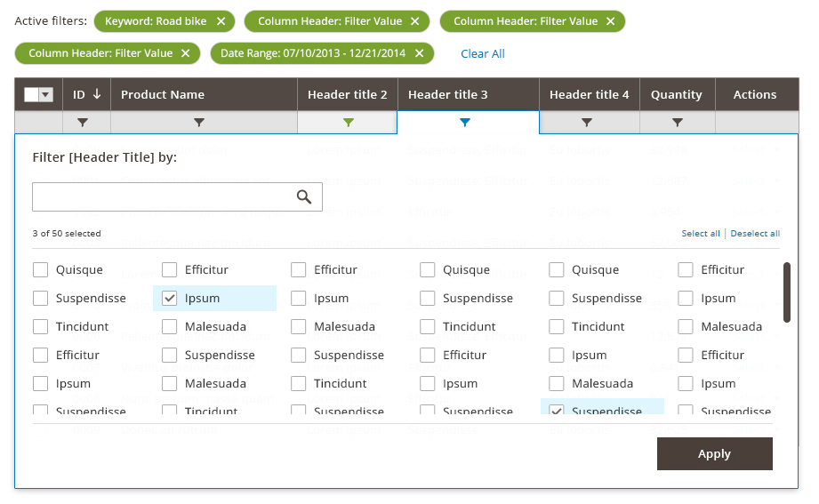Viewport: 819px width, 504px height.
Task: Open the ID column filter funnel
Action: [83, 122]
